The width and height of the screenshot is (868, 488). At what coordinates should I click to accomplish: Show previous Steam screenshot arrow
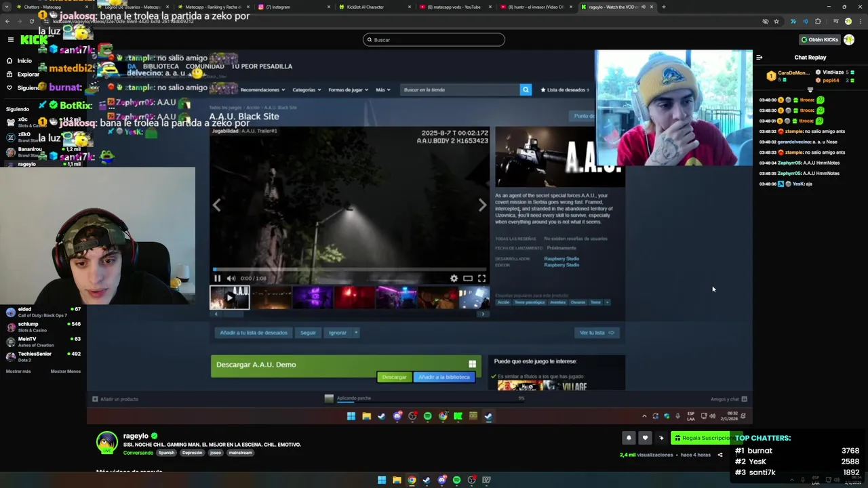pyautogui.click(x=217, y=205)
